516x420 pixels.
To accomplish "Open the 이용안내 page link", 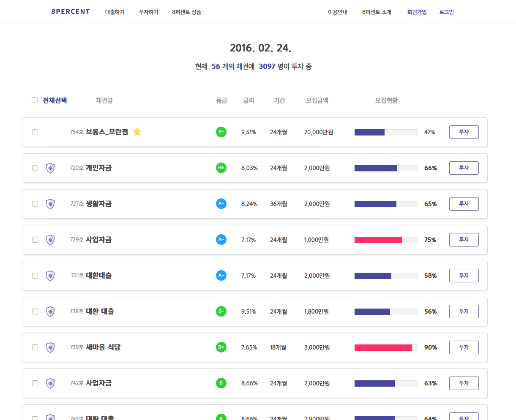I will click(x=338, y=12).
